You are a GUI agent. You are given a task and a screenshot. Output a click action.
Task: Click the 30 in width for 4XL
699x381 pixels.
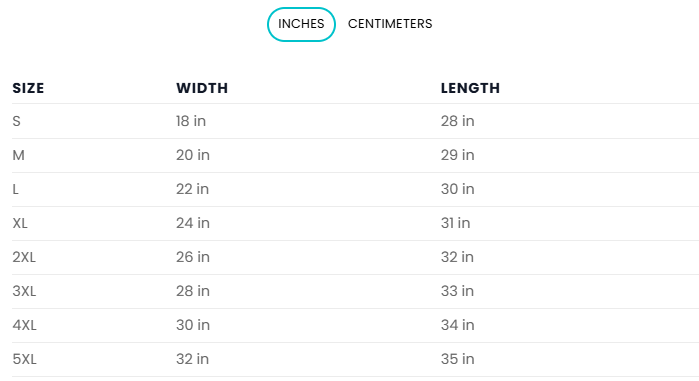tap(193, 325)
